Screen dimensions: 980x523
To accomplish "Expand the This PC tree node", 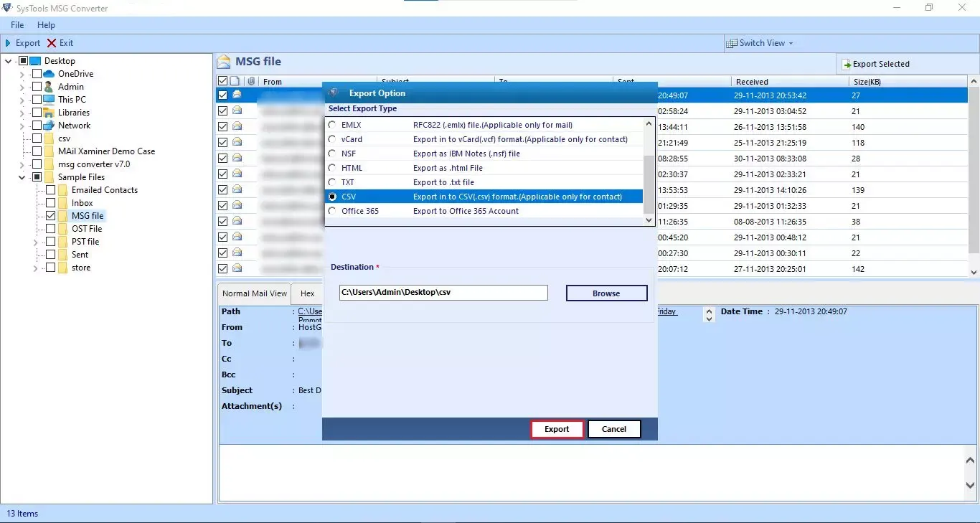I will tap(22, 100).
